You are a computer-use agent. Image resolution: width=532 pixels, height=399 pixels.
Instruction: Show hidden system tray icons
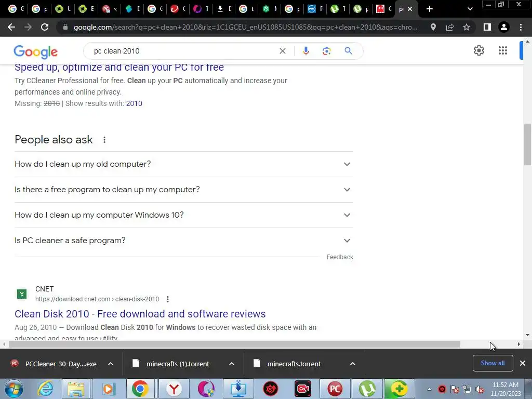[429, 389]
